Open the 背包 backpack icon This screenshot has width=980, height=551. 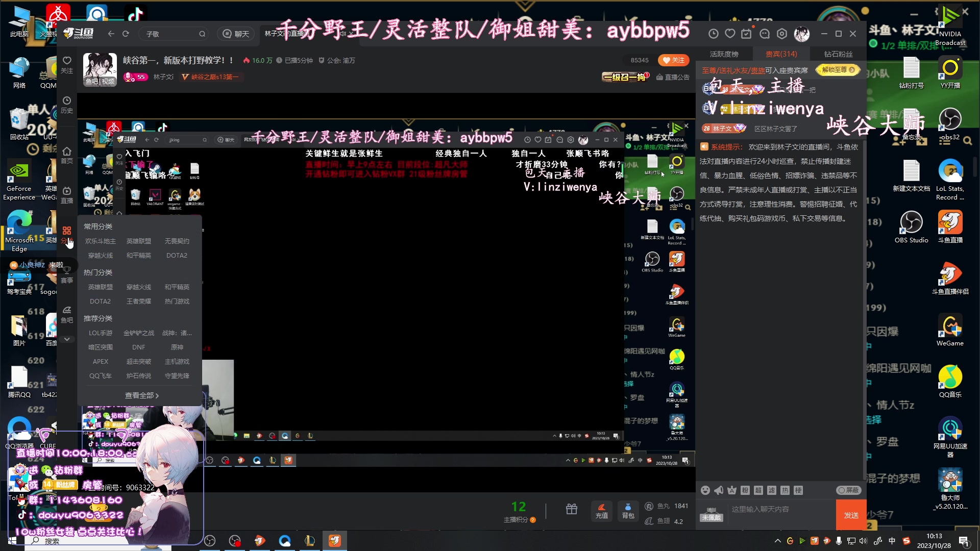pyautogui.click(x=628, y=512)
